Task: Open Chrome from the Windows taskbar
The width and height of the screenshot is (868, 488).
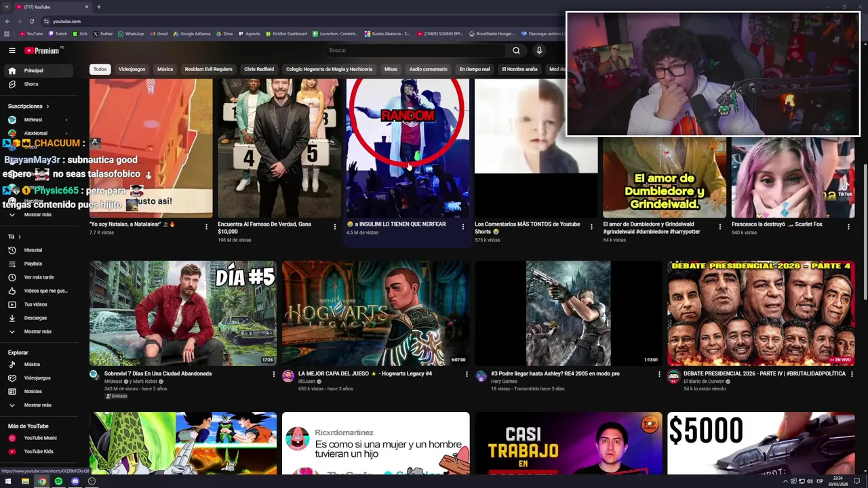Action: 42,481
